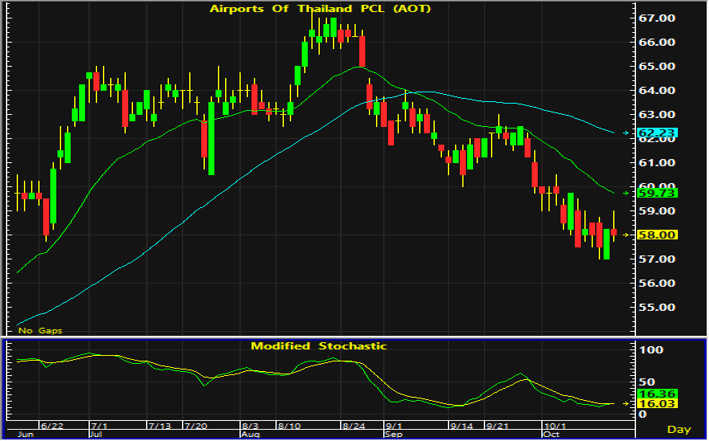Click the 9/14 date marker
The image size is (709, 441).
tap(462, 426)
